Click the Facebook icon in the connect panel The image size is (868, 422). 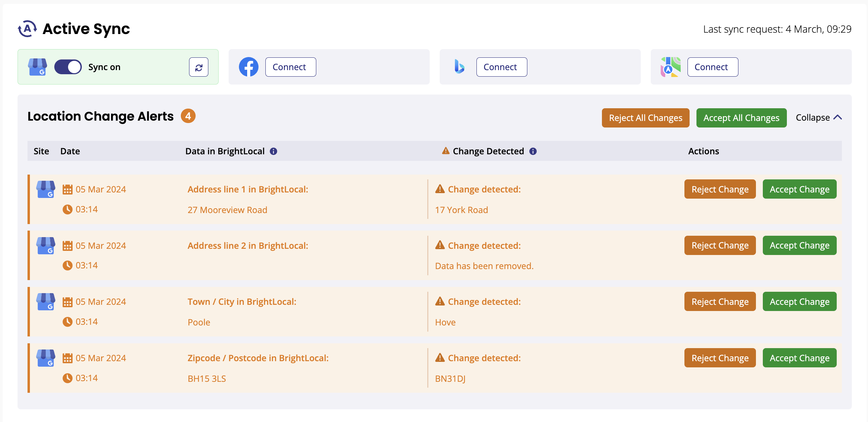point(249,67)
